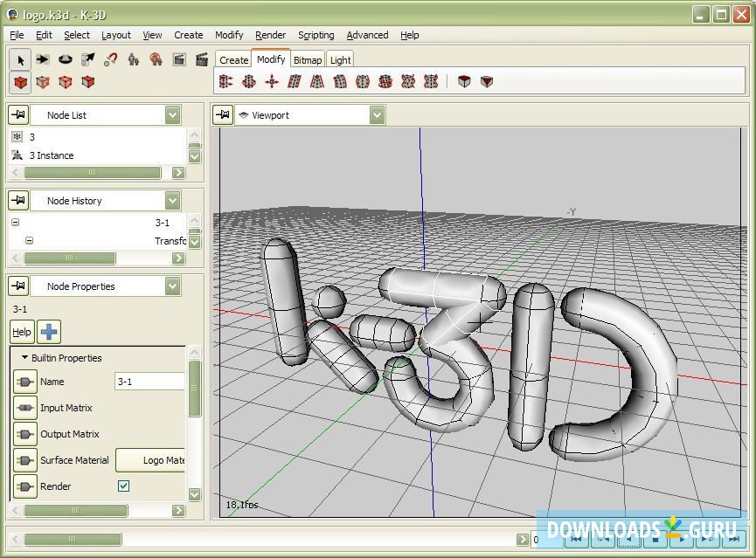Click the Stop playback button
This screenshot has height=558, width=756.
[x=655, y=539]
